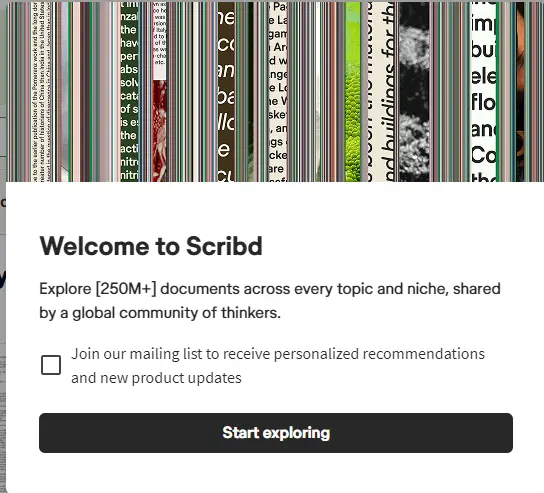Select the beige strip reading 'La gam'
The height and width of the screenshot is (493, 544).
pos(278,91)
